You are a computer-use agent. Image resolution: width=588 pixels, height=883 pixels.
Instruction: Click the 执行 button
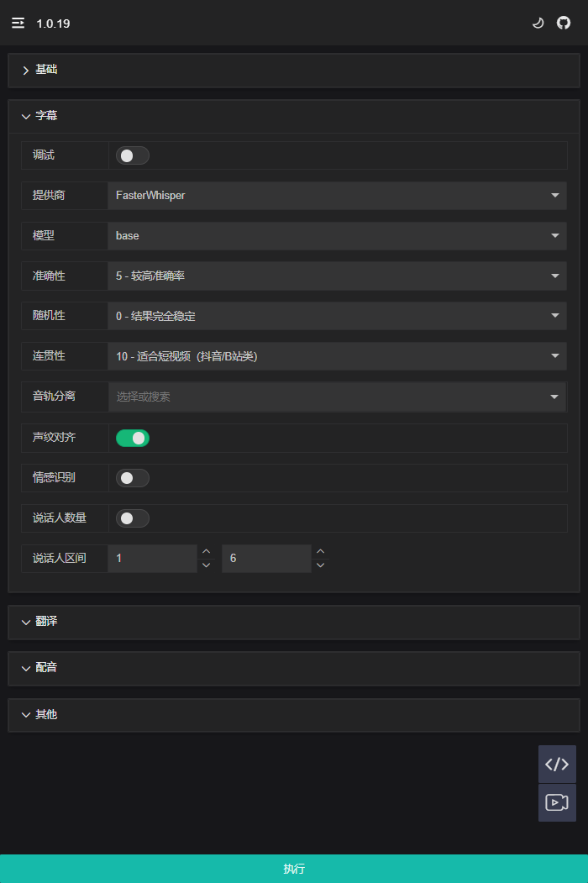(x=294, y=869)
